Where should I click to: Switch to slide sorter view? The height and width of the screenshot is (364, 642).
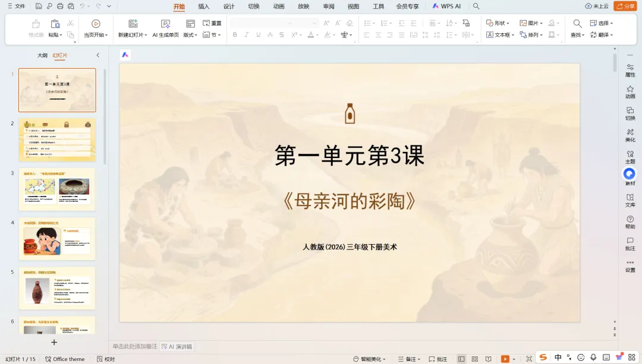pos(474,359)
